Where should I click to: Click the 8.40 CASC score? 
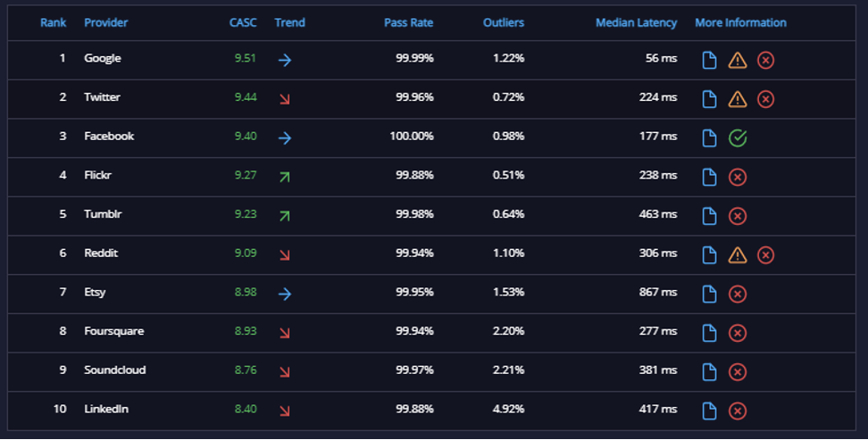coord(246,409)
